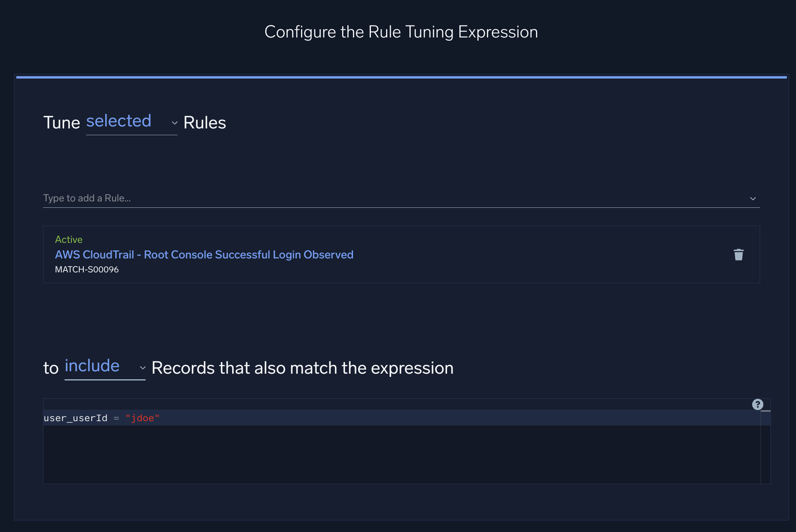Click the equals operator in the expression line
The height and width of the screenshot is (532, 796).
point(116,418)
